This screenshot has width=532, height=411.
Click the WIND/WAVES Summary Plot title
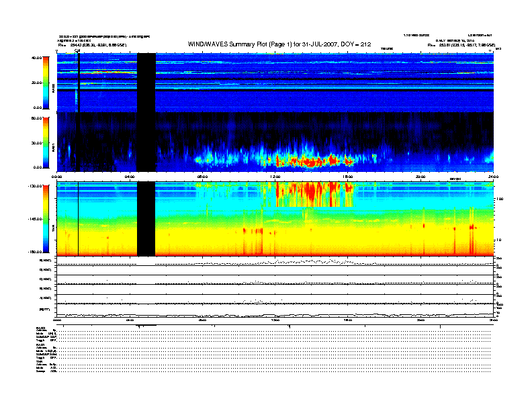[279, 44]
